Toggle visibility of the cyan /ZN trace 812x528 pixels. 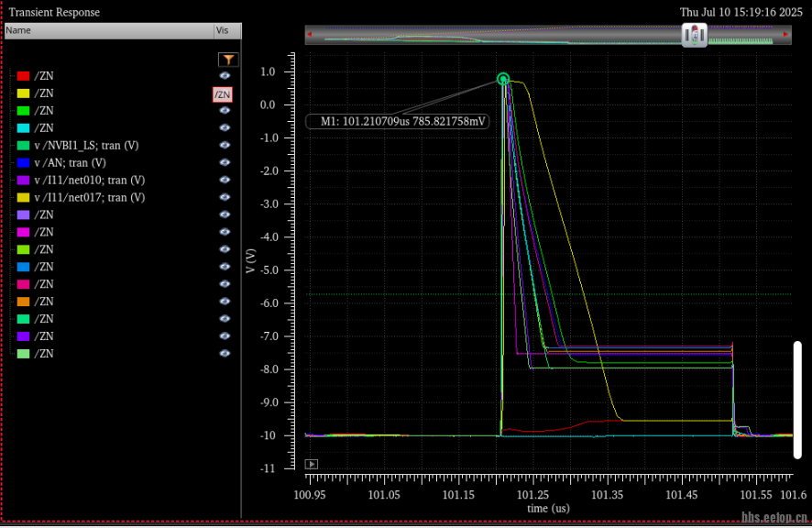[x=225, y=127]
